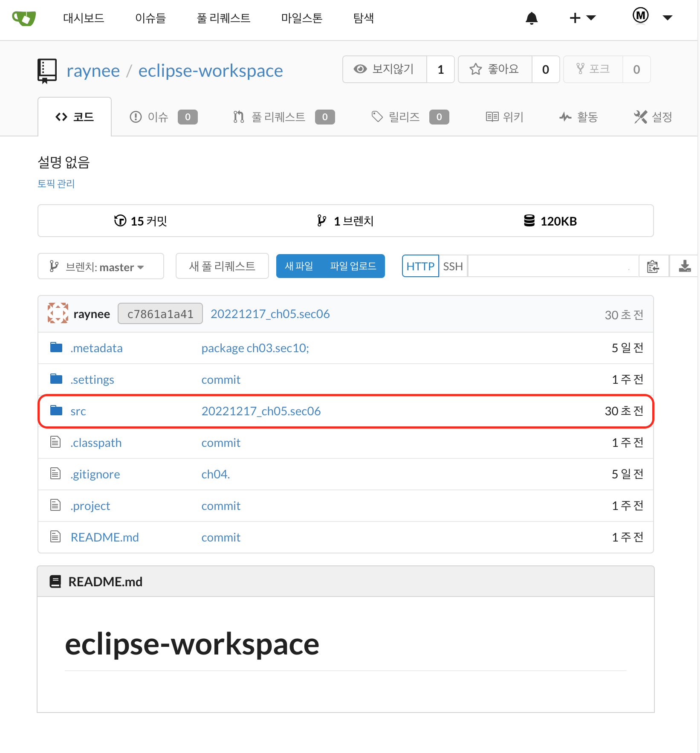Open commit link in .settings row

coord(221,380)
